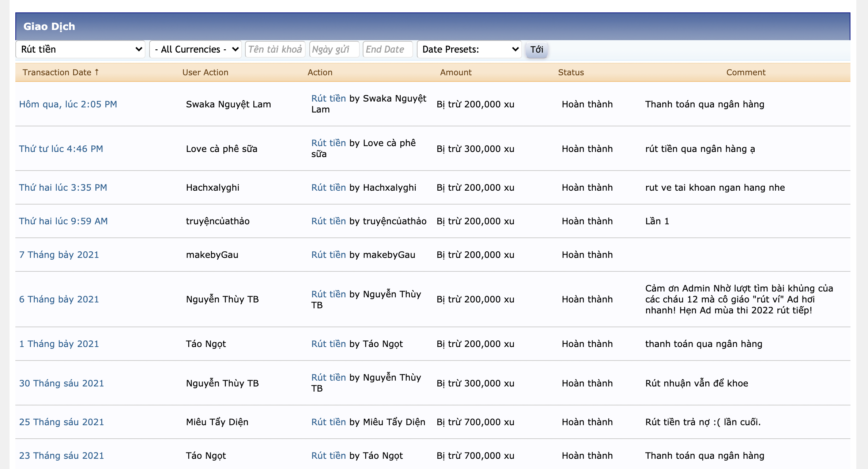Open transaction dated 6 Tháng bảy 2021
Viewport: 868px width, 469px height.
pos(59,300)
